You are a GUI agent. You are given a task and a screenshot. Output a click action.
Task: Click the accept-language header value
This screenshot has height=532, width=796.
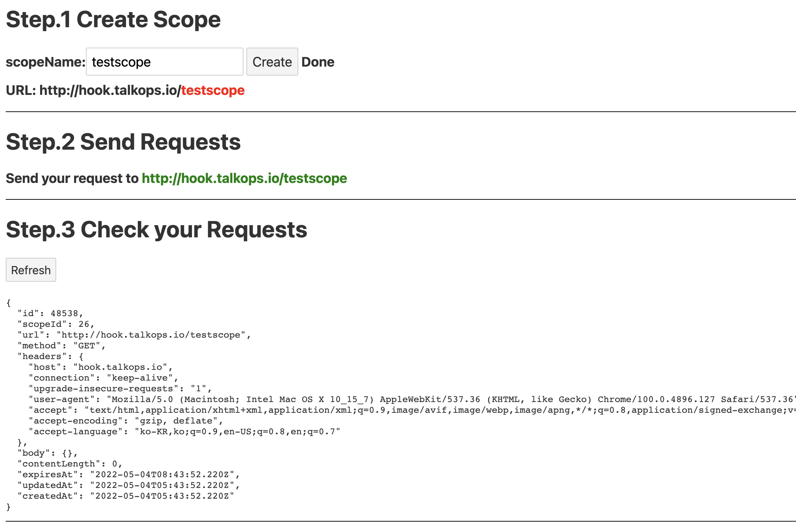coord(237,432)
